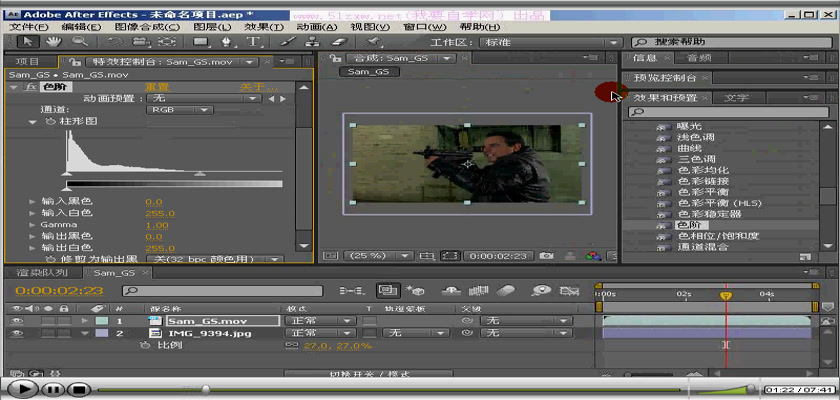This screenshot has width=840, height=400.
Task: Open the 工作区 标准 workspace dropdown
Action: (549, 42)
